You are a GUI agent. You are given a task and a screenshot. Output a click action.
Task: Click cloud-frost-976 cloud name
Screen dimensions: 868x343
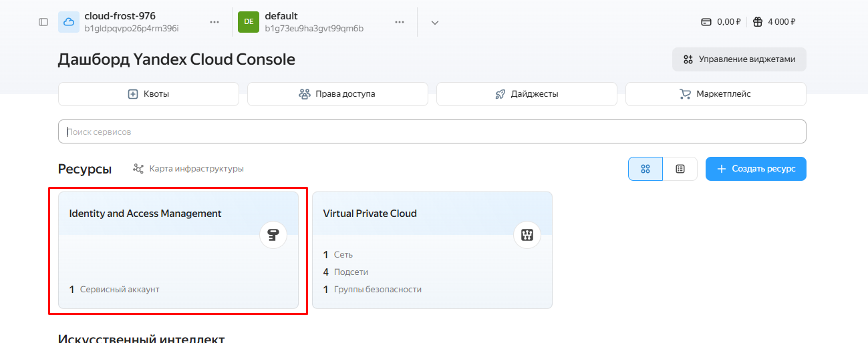(x=120, y=16)
